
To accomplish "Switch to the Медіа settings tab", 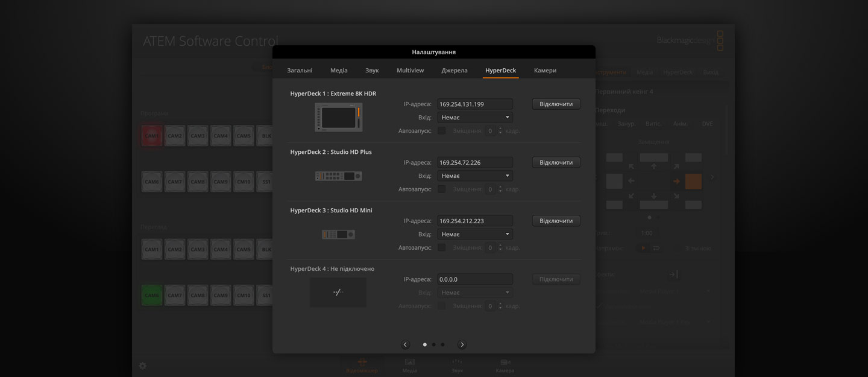I will (339, 70).
